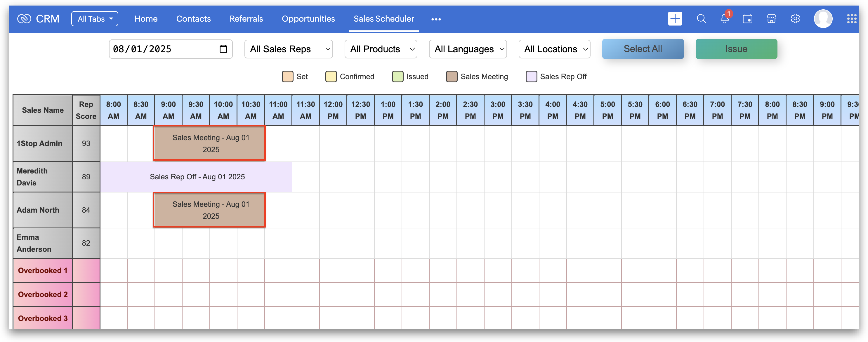
Task: Open the All Products dropdown
Action: click(381, 49)
